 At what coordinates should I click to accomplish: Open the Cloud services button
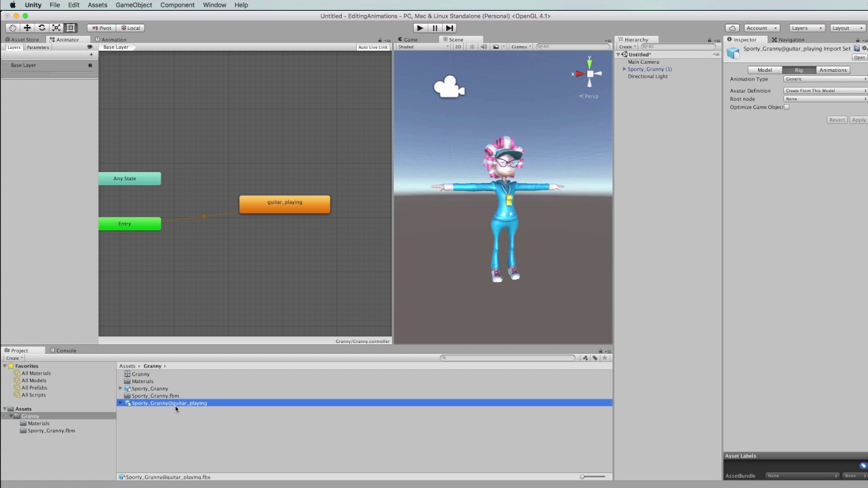(732, 28)
